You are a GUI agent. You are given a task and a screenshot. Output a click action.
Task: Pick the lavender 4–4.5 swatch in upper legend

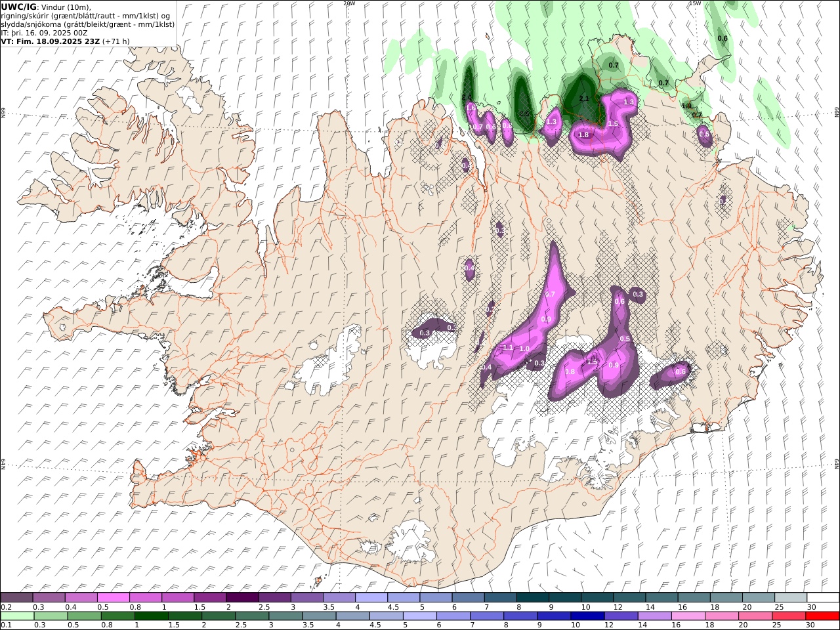[372, 597]
